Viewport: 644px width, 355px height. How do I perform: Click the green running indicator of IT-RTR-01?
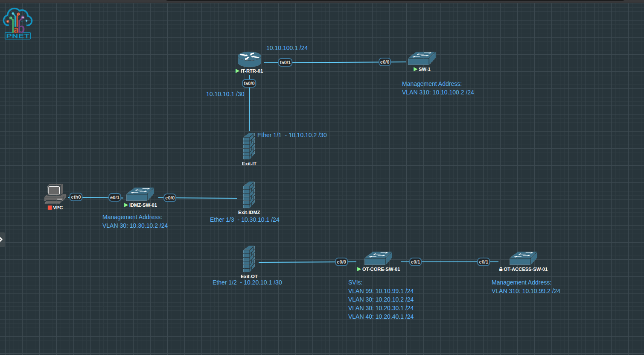(237, 71)
